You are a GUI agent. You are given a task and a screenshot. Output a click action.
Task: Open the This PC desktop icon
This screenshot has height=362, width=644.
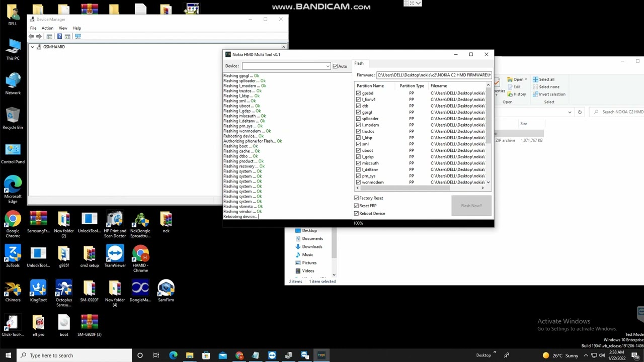pyautogui.click(x=13, y=50)
